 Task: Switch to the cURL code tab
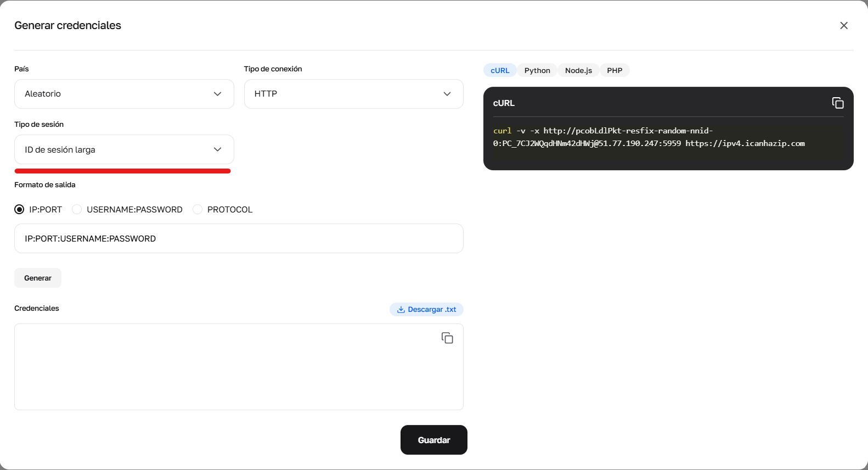point(500,70)
